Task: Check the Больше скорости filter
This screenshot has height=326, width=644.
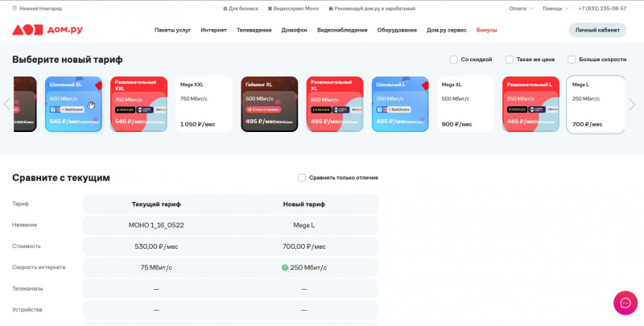Action: pos(572,60)
